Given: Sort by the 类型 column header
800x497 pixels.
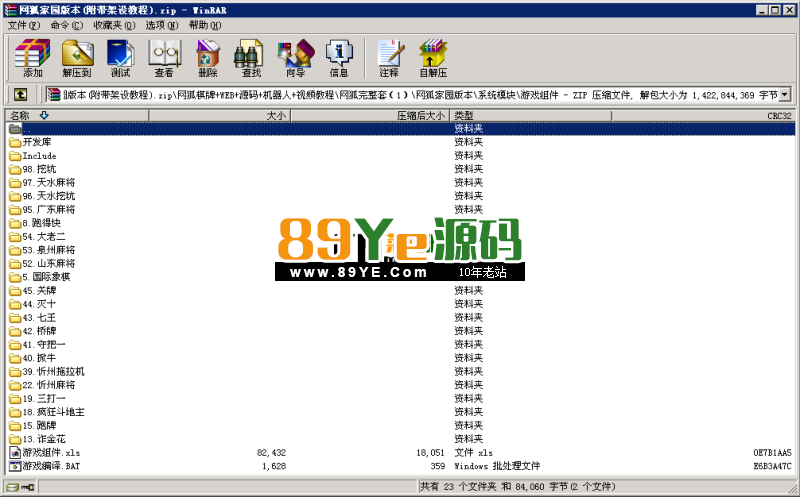Looking at the screenshot, I should click(531, 116).
